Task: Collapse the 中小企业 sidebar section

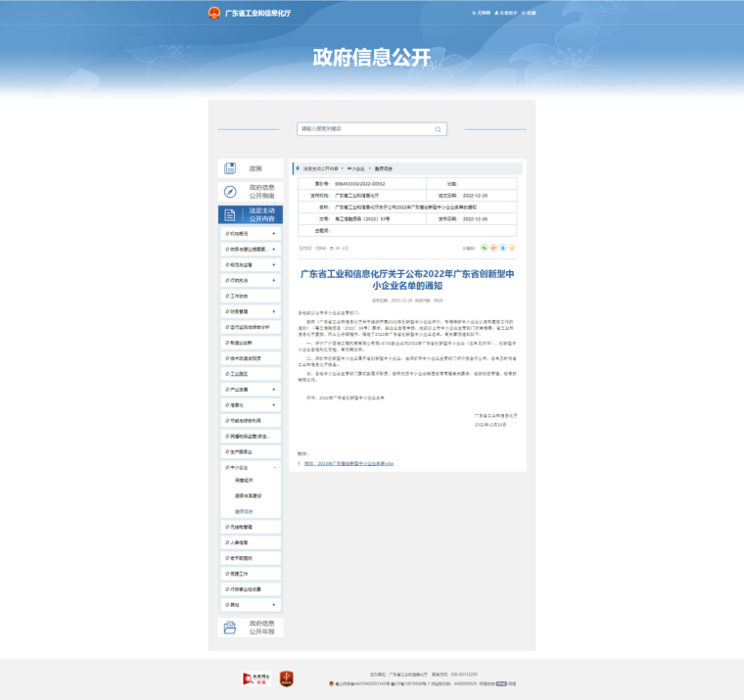Action: (273, 467)
